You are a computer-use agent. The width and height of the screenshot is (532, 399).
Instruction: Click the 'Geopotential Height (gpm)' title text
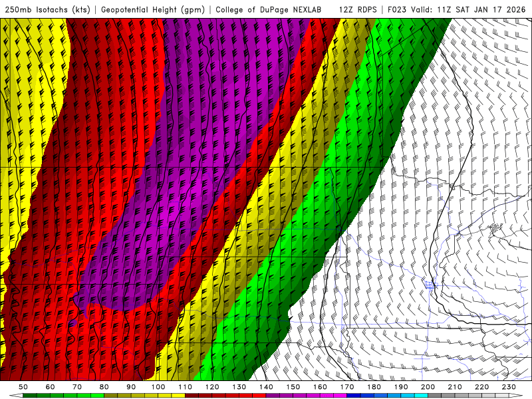(153, 9)
